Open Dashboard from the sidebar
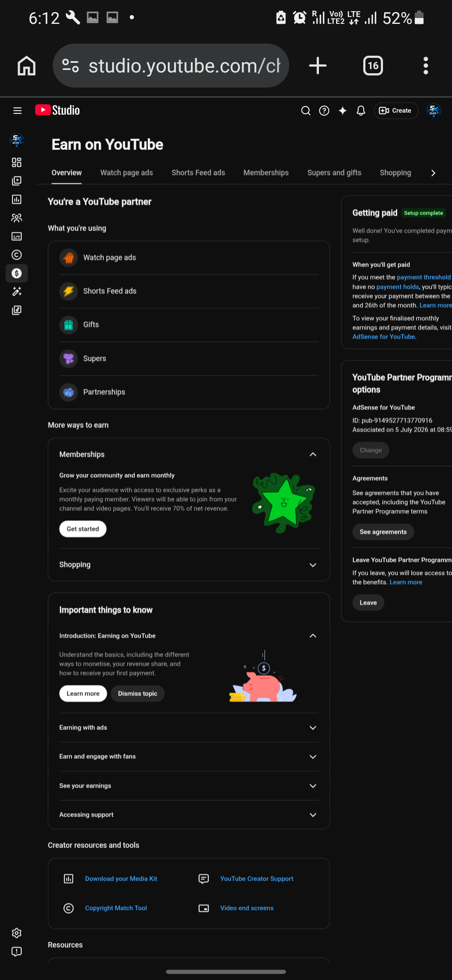Viewport: 452px width, 980px height. 17,162
